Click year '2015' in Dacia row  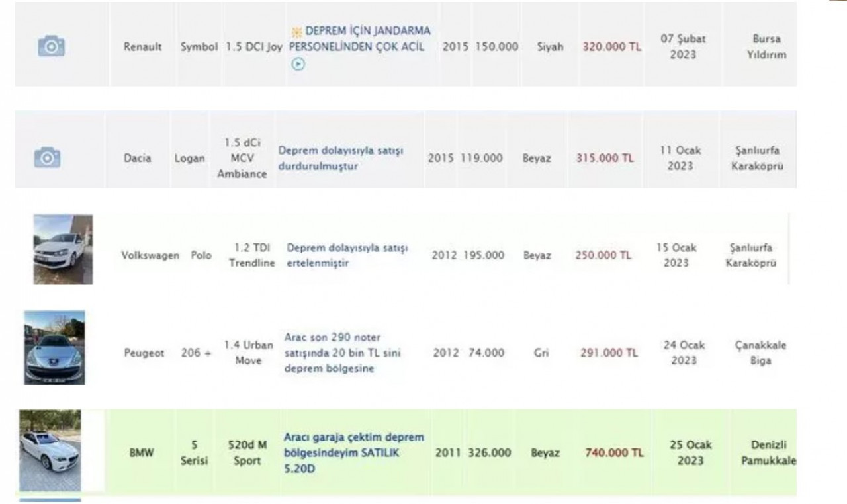(441, 159)
